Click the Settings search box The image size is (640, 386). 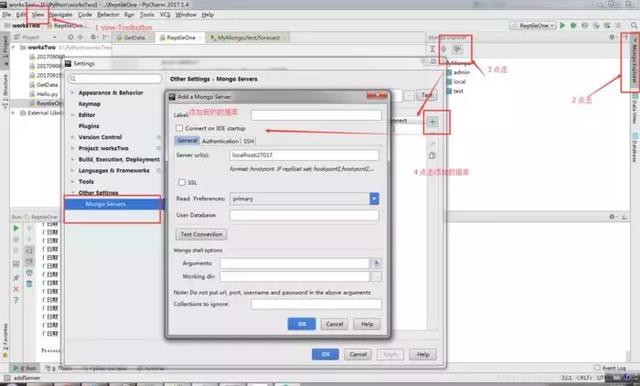pyautogui.click(x=116, y=78)
